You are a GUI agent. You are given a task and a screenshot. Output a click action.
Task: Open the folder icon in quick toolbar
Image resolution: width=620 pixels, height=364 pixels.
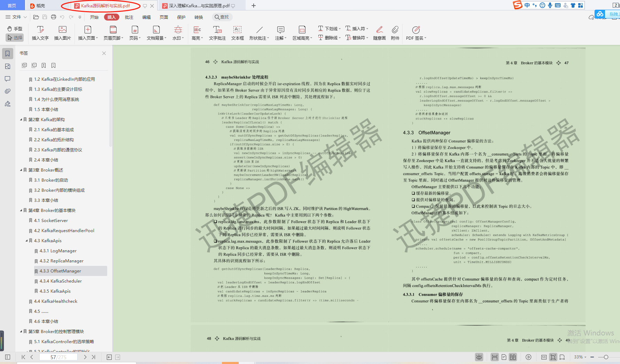[36, 17]
